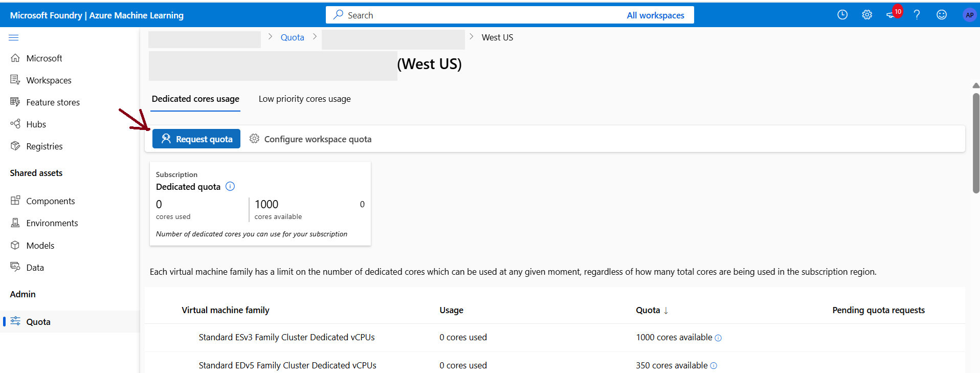
Task: Sort by Virtual machine family column
Action: coord(226,310)
